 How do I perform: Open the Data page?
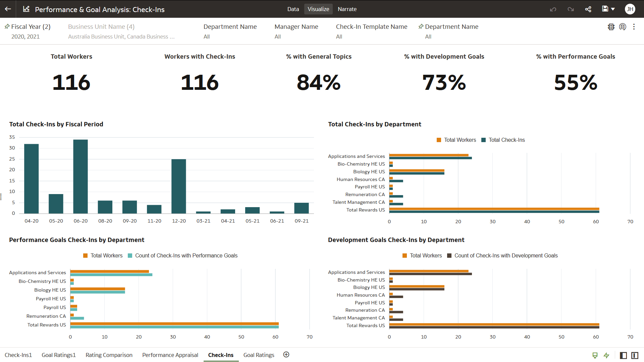(293, 9)
